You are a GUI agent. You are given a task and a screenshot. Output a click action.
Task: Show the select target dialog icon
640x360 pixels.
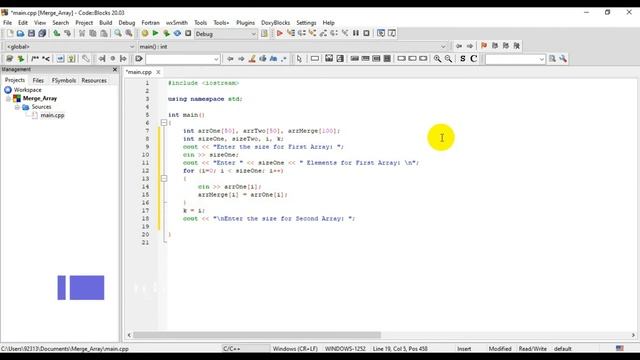[264, 33]
